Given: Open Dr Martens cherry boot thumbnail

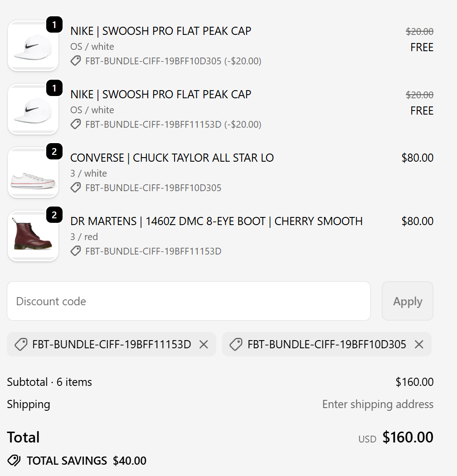Looking at the screenshot, I should (x=33, y=236).
